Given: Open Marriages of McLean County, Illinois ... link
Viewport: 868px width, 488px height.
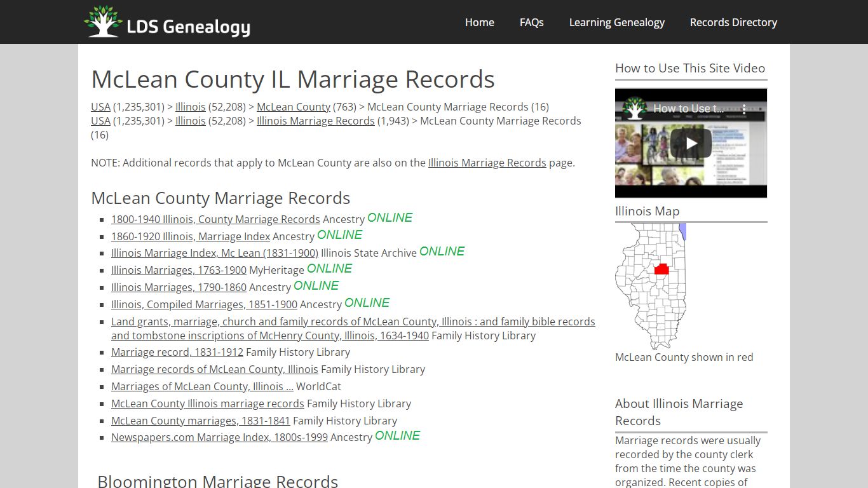Looking at the screenshot, I should [x=202, y=386].
